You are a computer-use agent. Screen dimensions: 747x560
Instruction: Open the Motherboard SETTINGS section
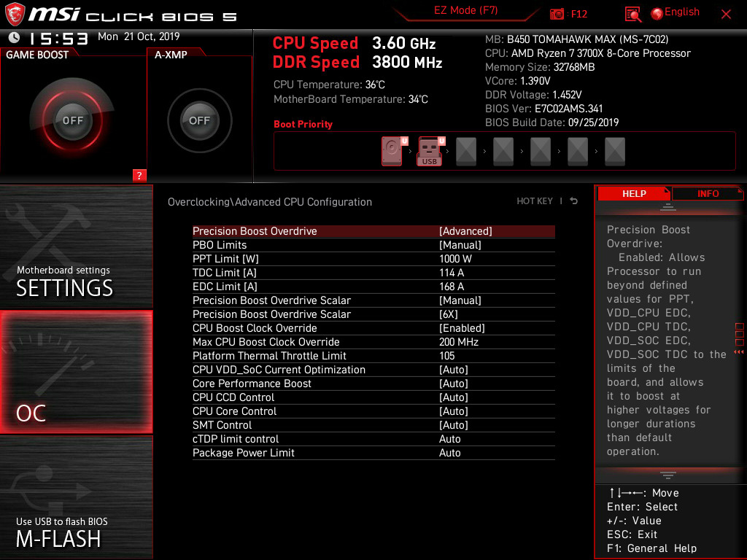pos(76,246)
